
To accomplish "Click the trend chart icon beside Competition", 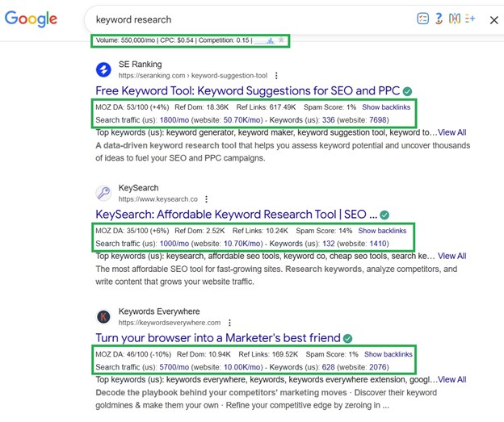I will (264, 40).
